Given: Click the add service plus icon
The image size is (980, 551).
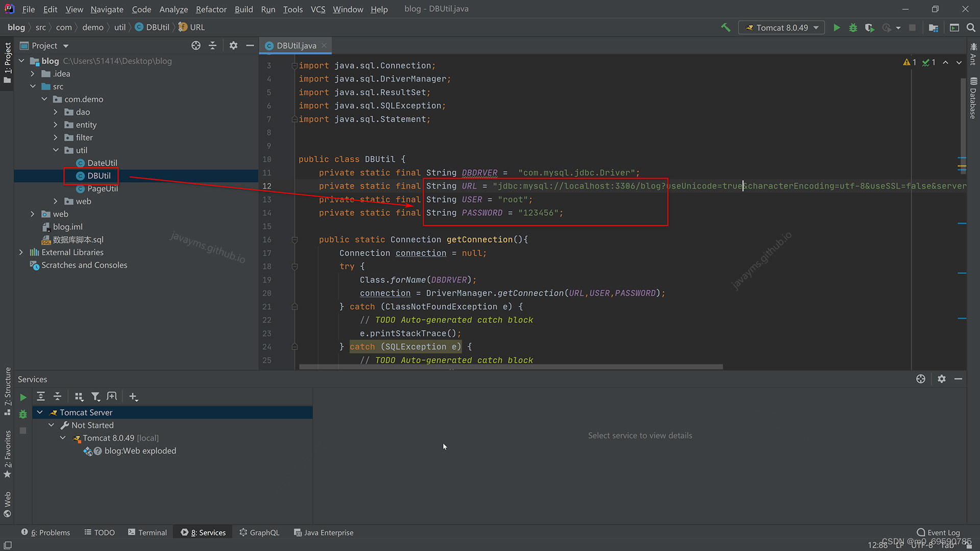Looking at the screenshot, I should [133, 396].
